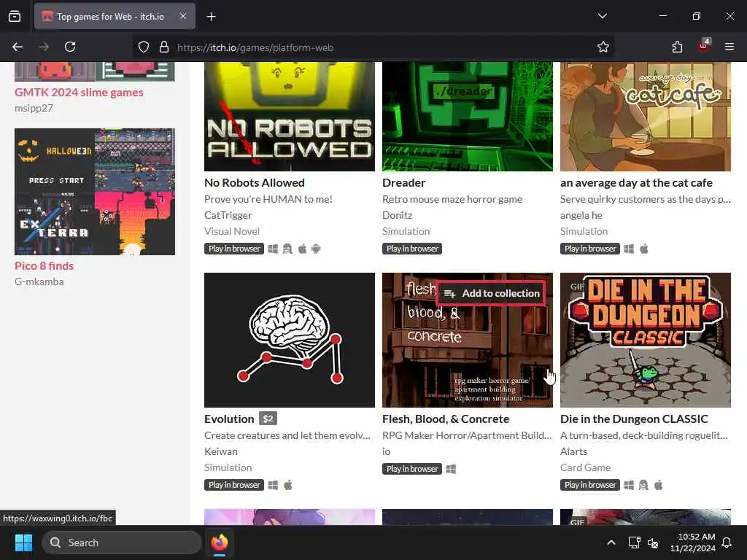Viewport: 747px width, 560px height.
Task: Open the GMTK 2024 slime games collection
Action: click(79, 93)
